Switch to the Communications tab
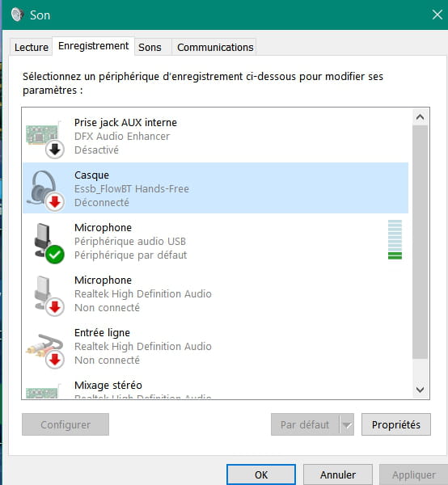The image size is (448, 485). pyautogui.click(x=215, y=48)
